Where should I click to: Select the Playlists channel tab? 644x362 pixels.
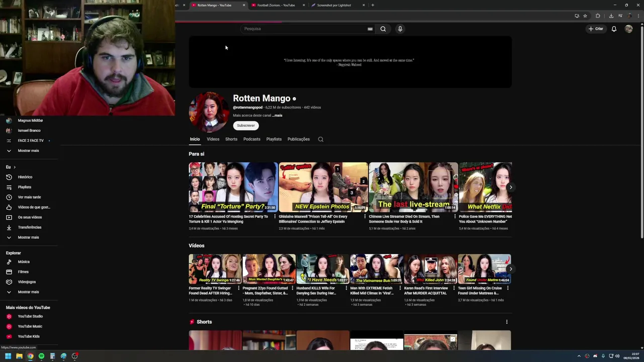click(x=274, y=139)
